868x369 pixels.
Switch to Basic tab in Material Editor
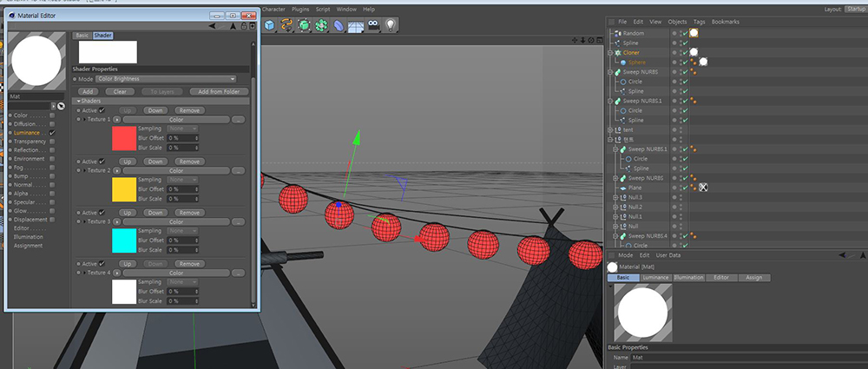pyautogui.click(x=82, y=36)
